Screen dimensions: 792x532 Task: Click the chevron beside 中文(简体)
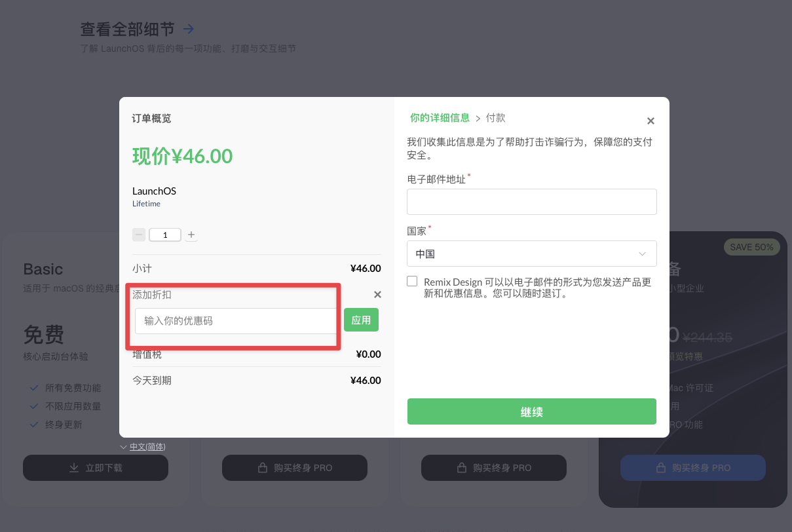tap(124, 447)
